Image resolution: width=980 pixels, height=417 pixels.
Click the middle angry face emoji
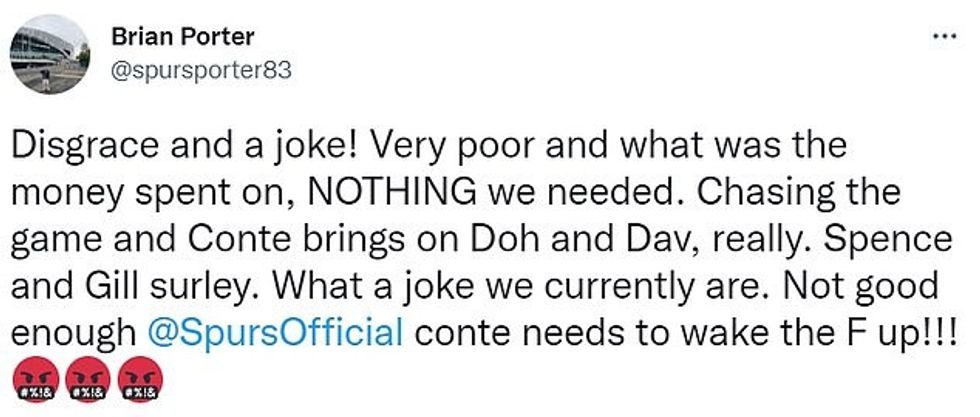pyautogui.click(x=85, y=381)
